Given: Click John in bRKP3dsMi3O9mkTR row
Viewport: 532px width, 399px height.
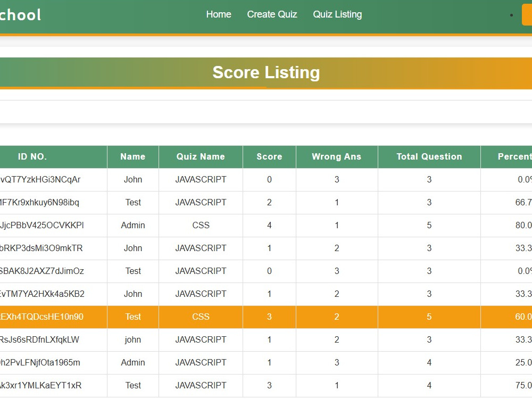Looking at the screenshot, I should click(133, 248).
